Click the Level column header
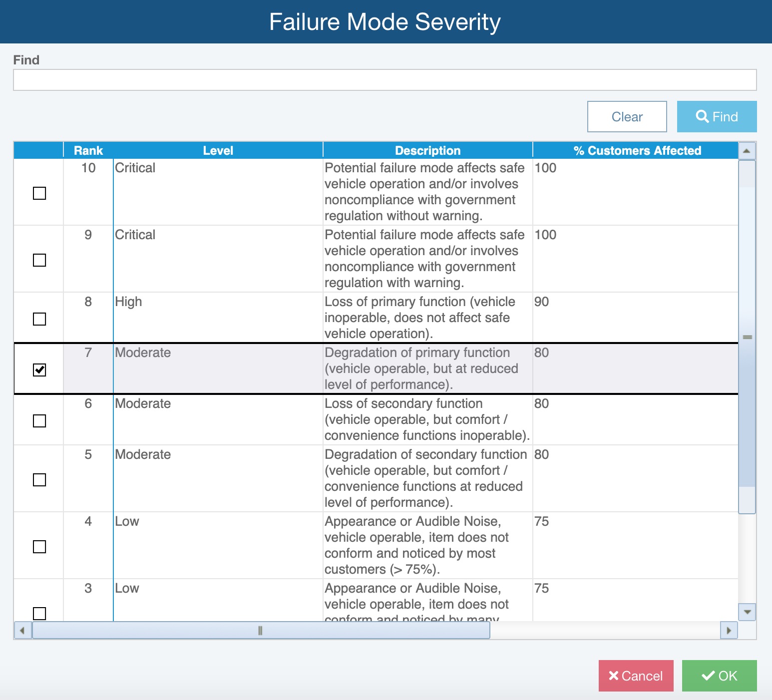This screenshot has width=772, height=700. (x=218, y=151)
